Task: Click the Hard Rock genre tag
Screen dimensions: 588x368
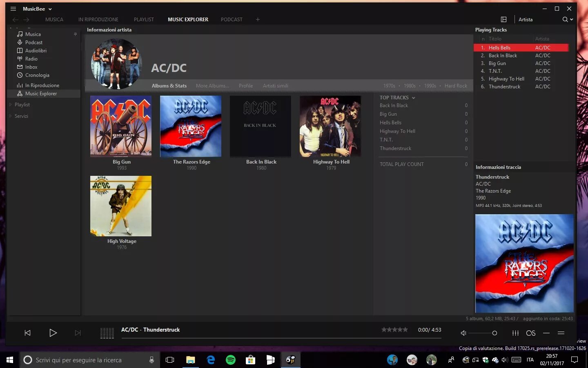Action: (456, 86)
